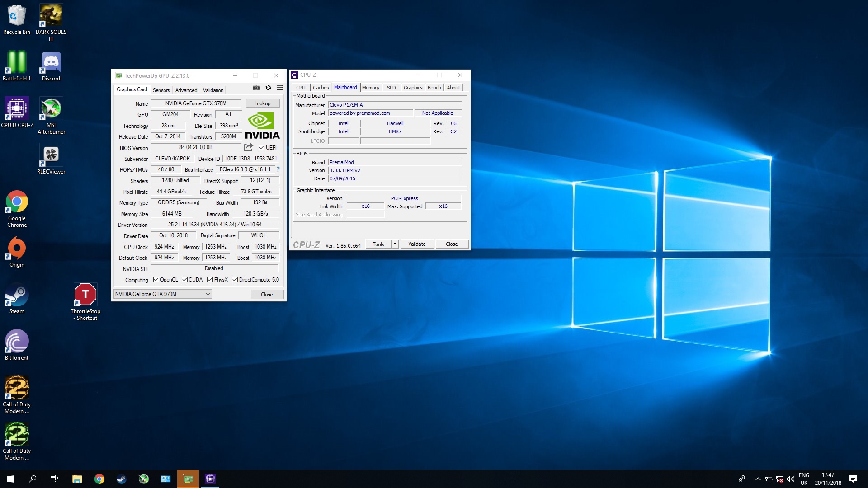Click the Lookup button in GPU-Z
This screenshot has width=868, height=488.
click(x=262, y=103)
